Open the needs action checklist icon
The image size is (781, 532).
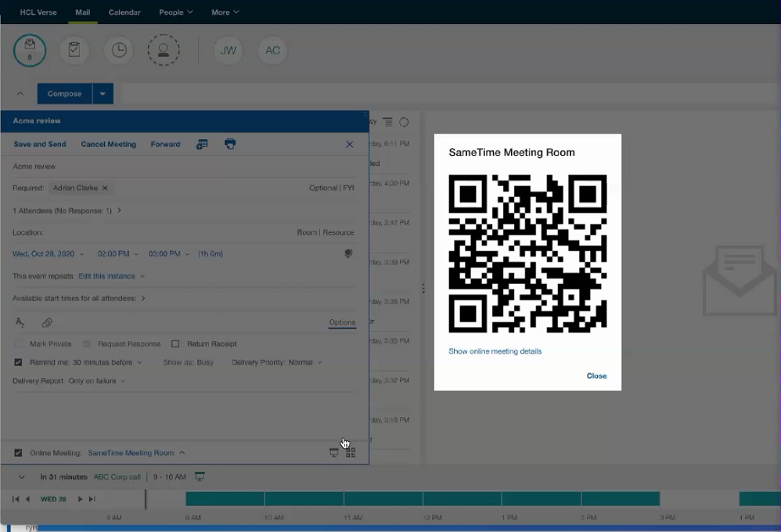pyautogui.click(x=74, y=51)
